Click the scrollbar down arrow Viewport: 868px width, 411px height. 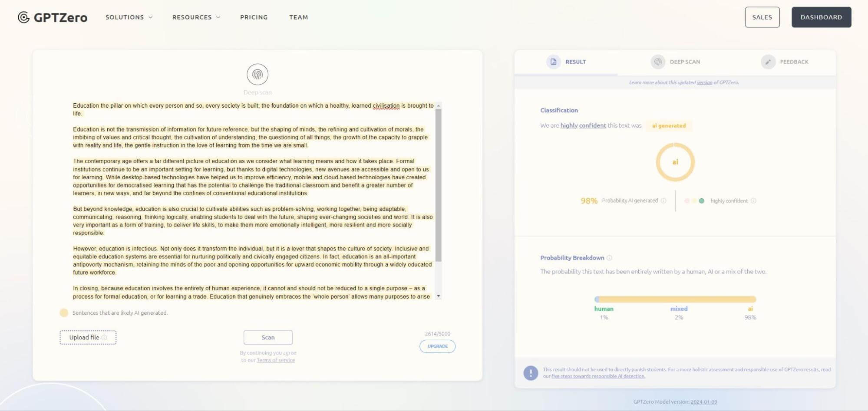point(438,296)
